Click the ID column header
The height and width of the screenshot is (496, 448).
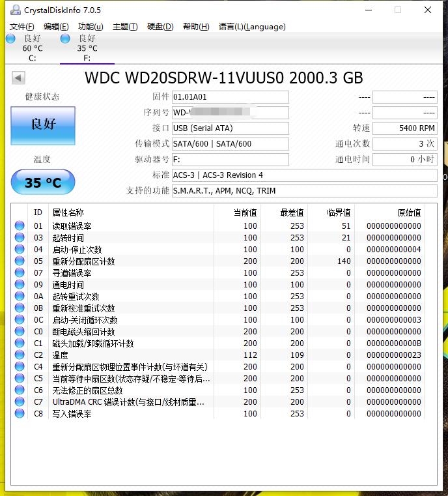(38, 212)
